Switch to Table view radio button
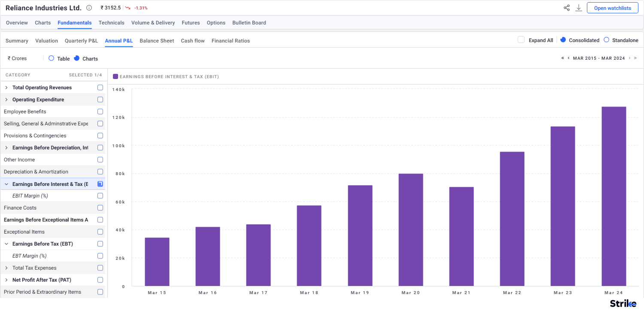The image size is (644, 313). tap(51, 58)
